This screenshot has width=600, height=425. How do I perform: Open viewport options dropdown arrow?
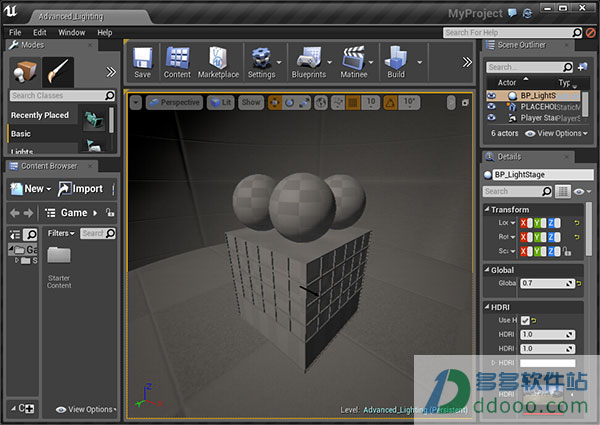click(x=135, y=103)
